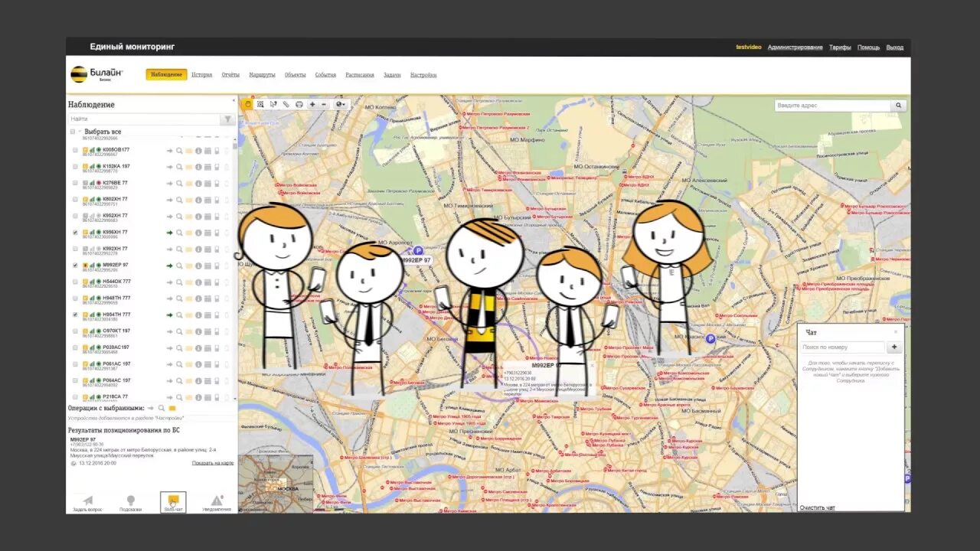Check the box for O970KT 197

coord(75,331)
